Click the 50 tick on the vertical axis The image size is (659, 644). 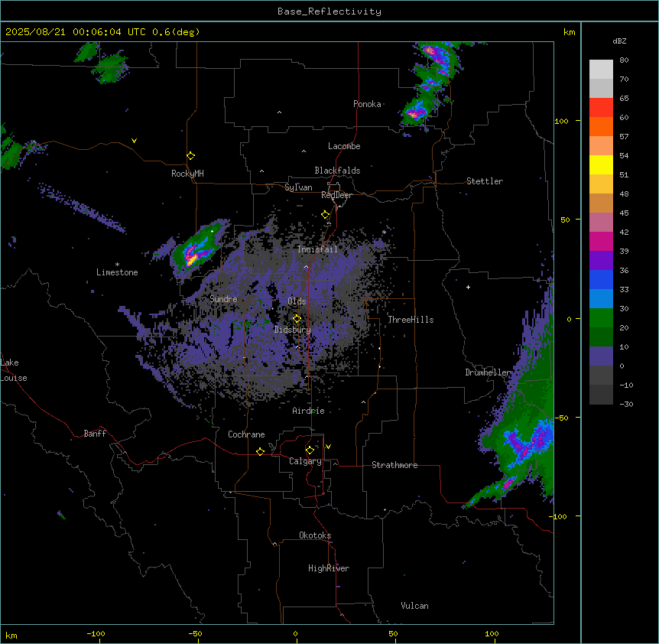click(565, 220)
